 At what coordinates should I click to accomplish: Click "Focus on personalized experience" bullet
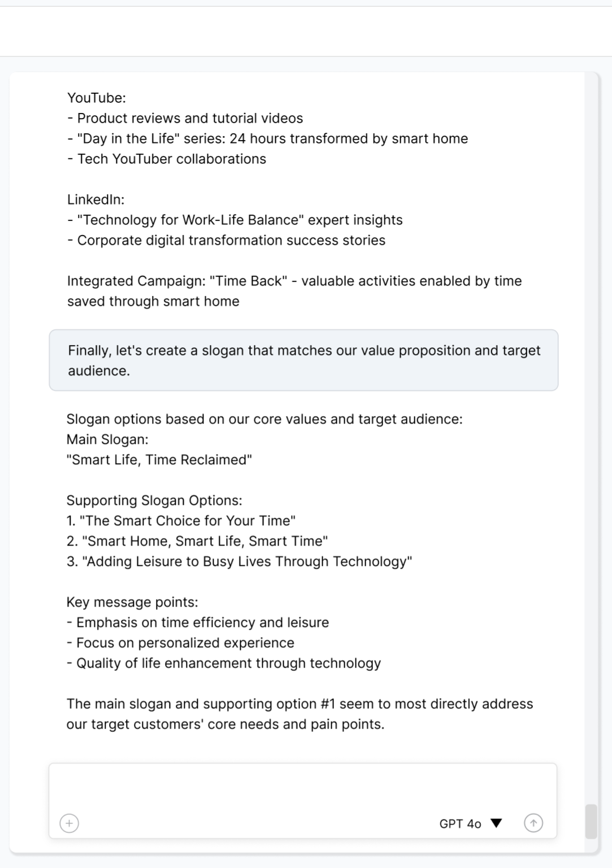184,643
